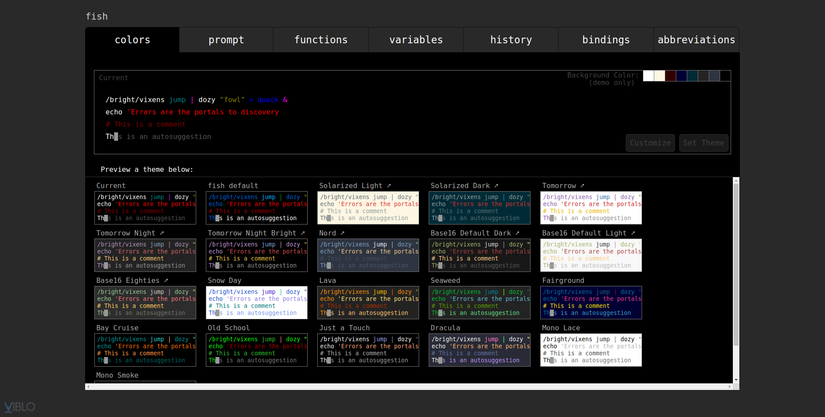
Task: Open the Solarized Dark external link arrow
Action: click(497, 185)
